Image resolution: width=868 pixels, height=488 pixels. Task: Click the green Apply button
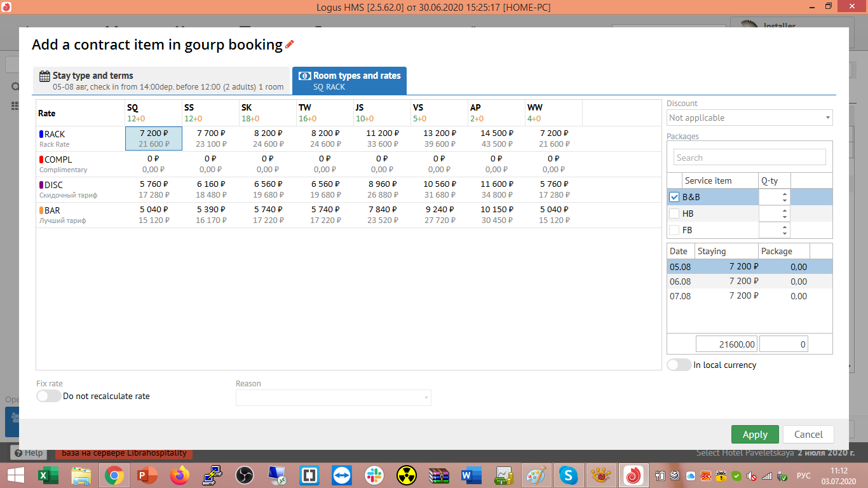pos(754,435)
